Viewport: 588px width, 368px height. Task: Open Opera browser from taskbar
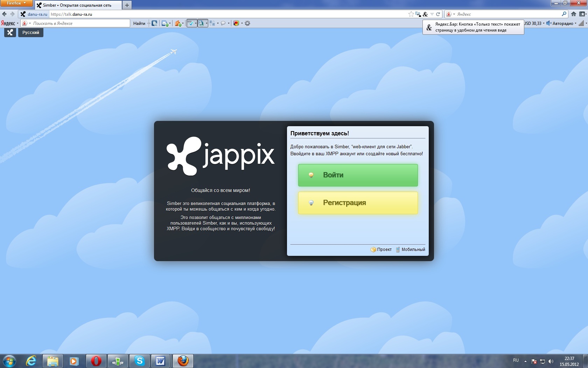tap(96, 361)
